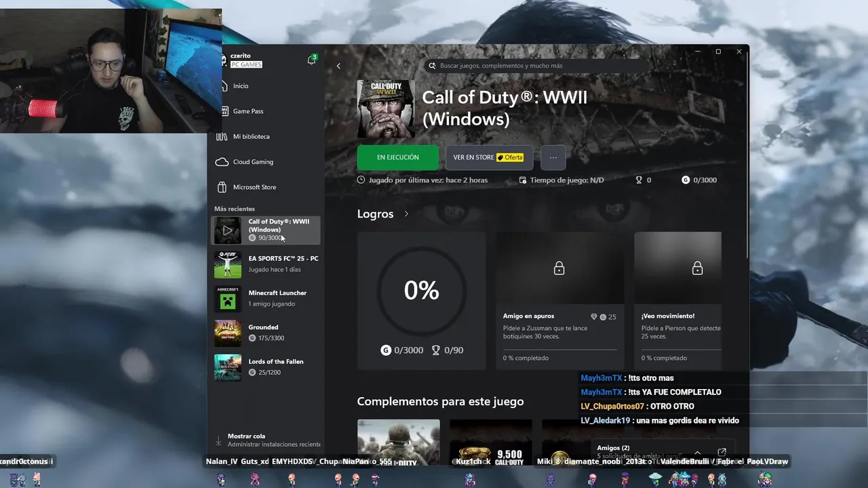
Task: Click the Minecraft creeper thumbnail
Action: tap(228, 299)
